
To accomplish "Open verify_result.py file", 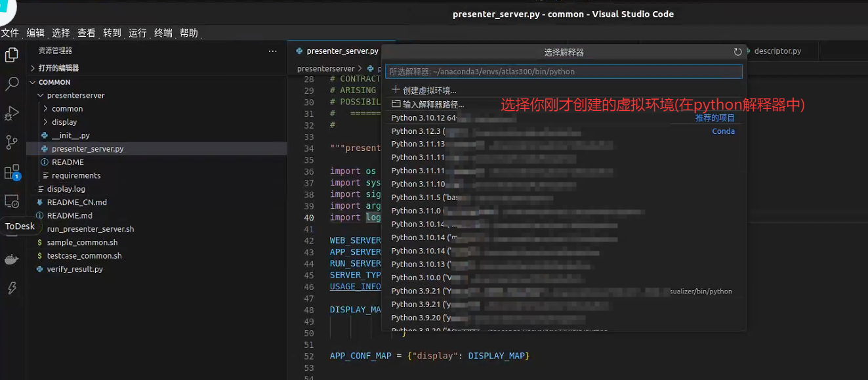I will (x=156, y=269).
